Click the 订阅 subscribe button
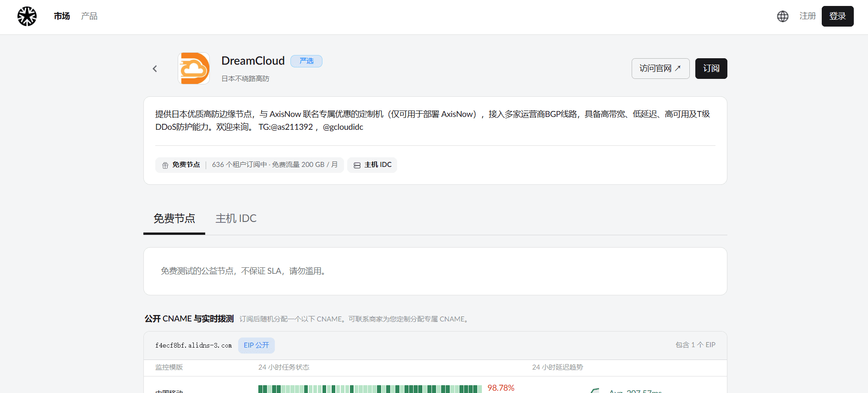This screenshot has width=868, height=393. point(711,69)
